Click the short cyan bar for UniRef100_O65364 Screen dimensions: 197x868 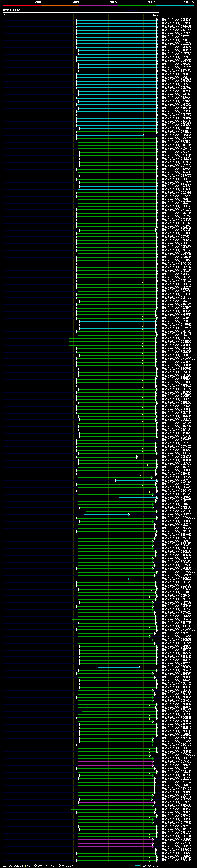[111, 135]
